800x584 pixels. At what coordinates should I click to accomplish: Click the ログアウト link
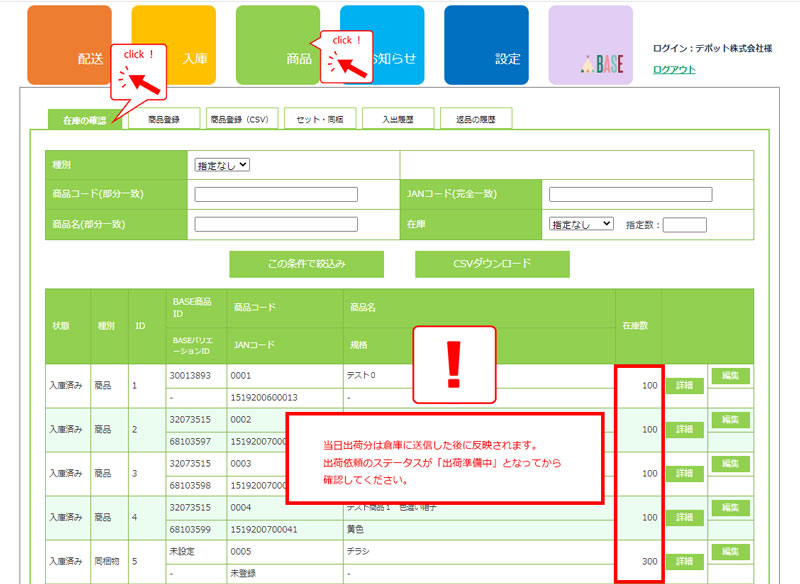(x=673, y=69)
